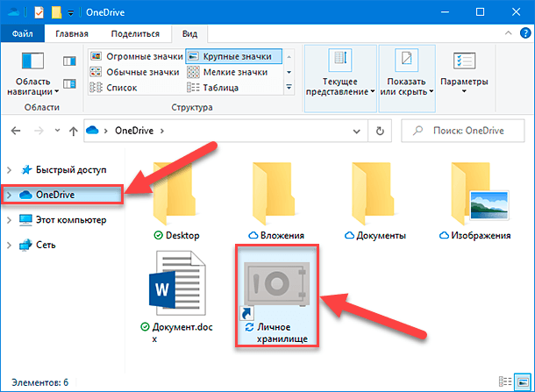
Task: Switch to the Главная ribbon tab
Action: (x=72, y=34)
